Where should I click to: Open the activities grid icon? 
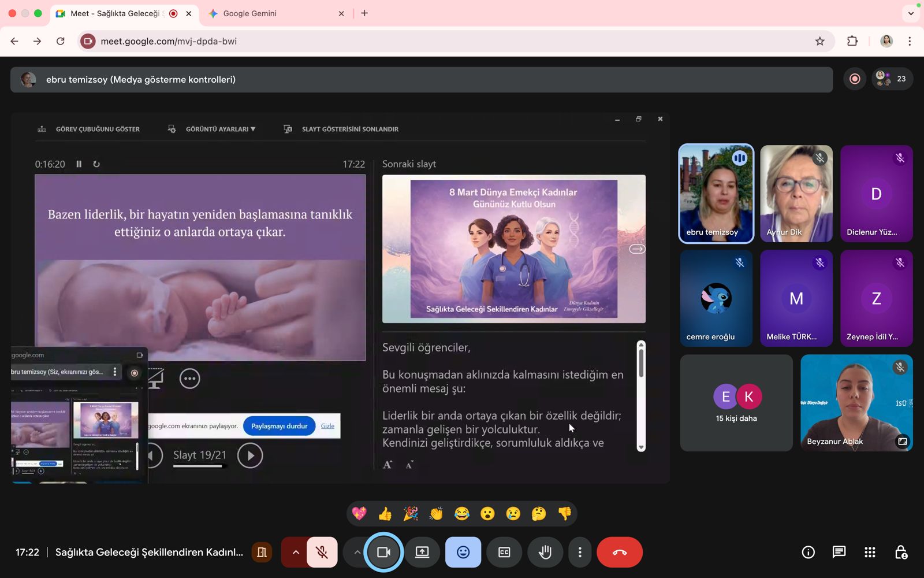[x=870, y=553]
